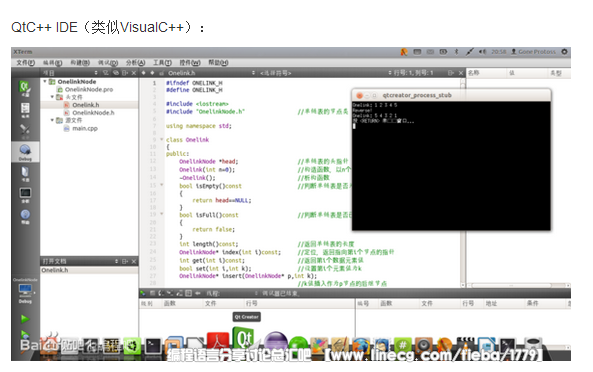Close the 项目 side panel
The image size is (593, 372).
(134, 73)
